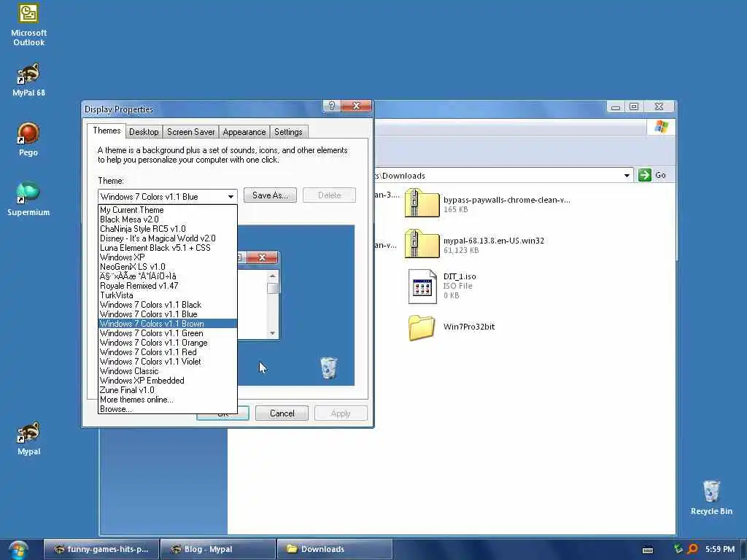Choose Royale Remixed v1.47 theme
The height and width of the screenshot is (560, 747).
tap(167, 286)
